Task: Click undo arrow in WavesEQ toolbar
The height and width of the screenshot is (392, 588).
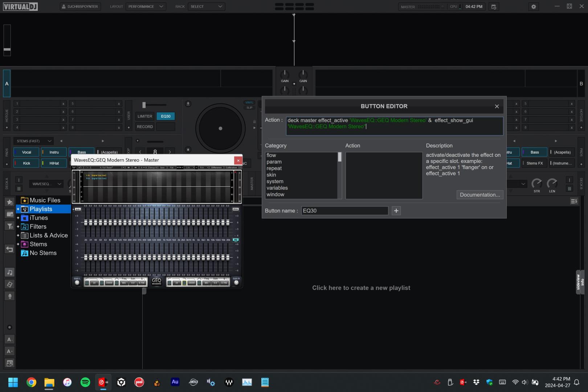Action: [80, 167]
